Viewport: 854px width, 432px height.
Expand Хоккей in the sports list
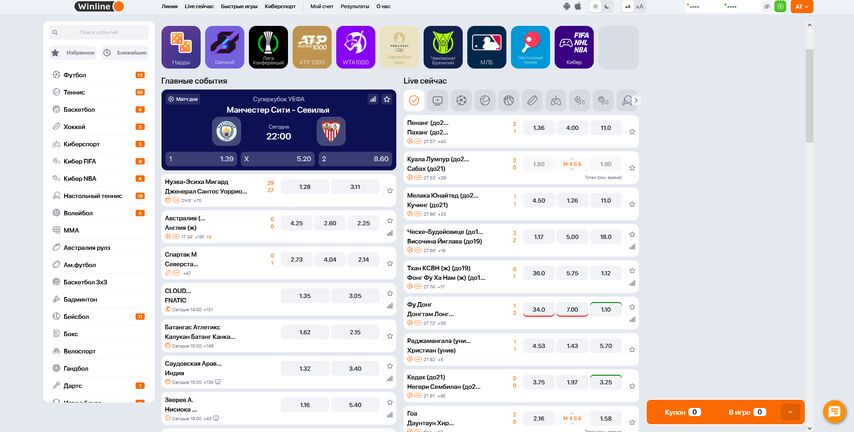[x=98, y=127]
